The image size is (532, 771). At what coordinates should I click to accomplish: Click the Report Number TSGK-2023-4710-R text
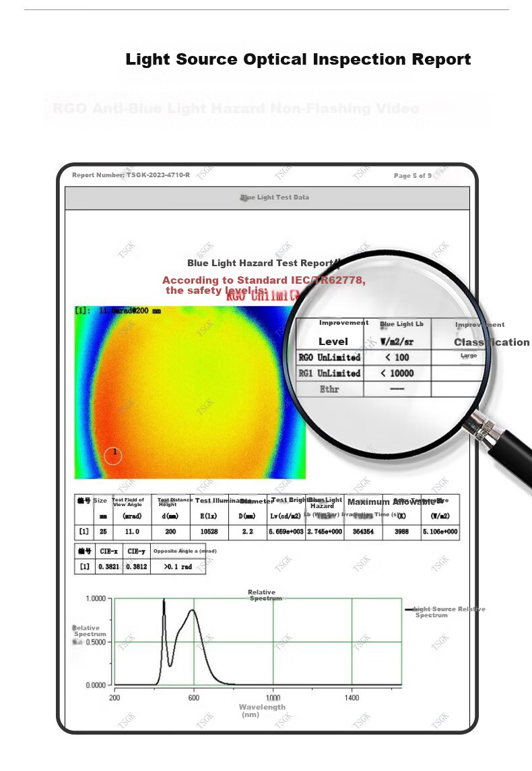point(131,175)
